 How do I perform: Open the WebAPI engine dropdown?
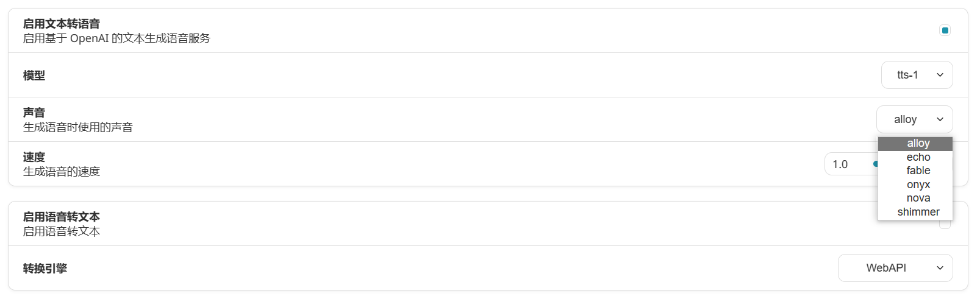click(895, 268)
